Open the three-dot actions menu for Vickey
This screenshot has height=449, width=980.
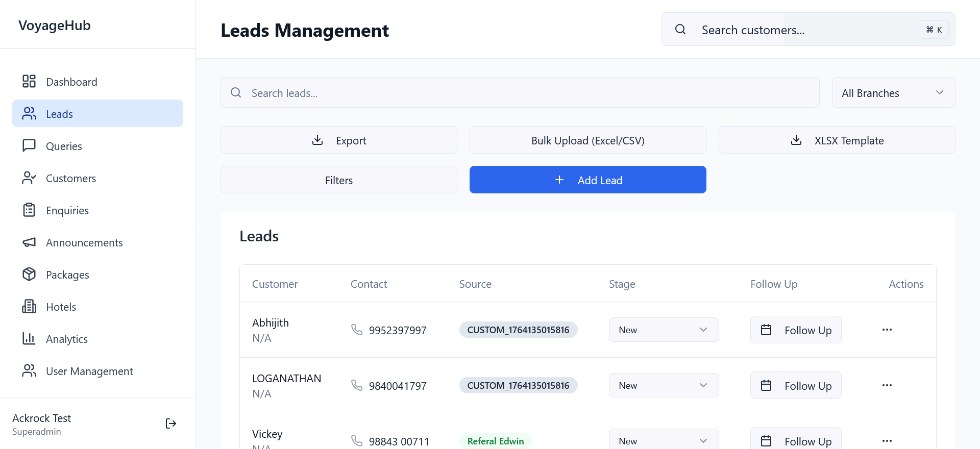(x=887, y=440)
